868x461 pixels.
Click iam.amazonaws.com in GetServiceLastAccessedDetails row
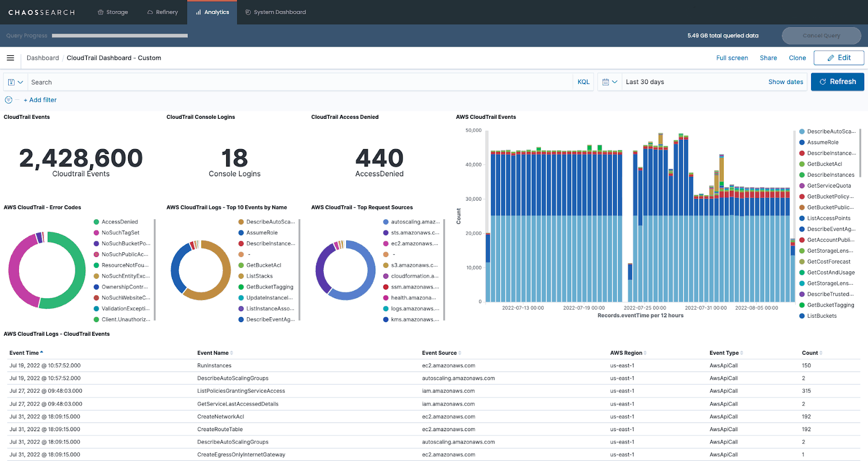click(448, 404)
